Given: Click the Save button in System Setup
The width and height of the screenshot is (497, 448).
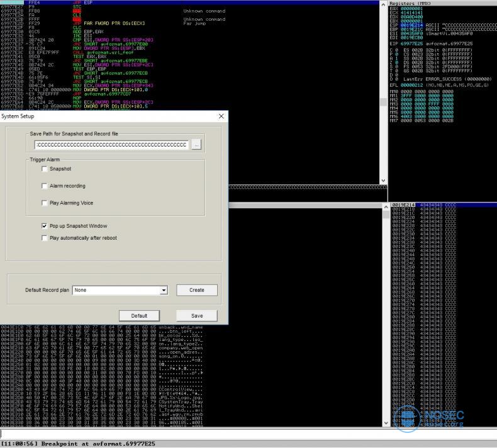Looking at the screenshot, I should [197, 316].
